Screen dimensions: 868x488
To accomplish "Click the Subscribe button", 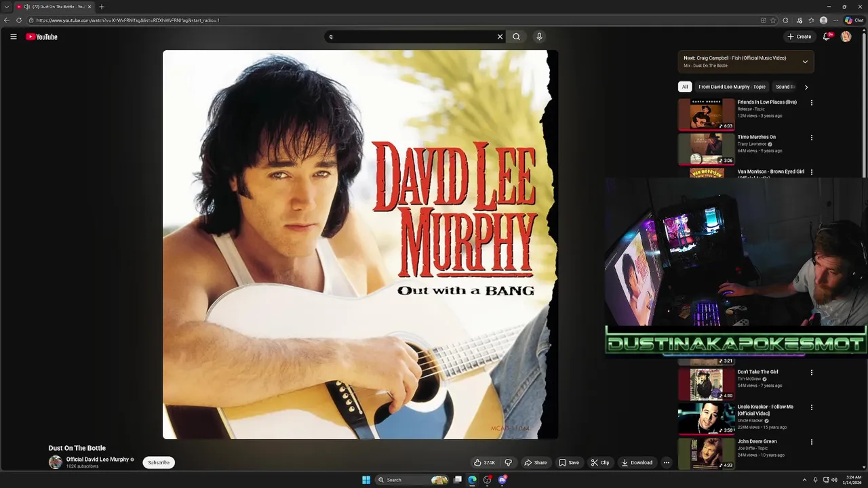I will click(159, 462).
